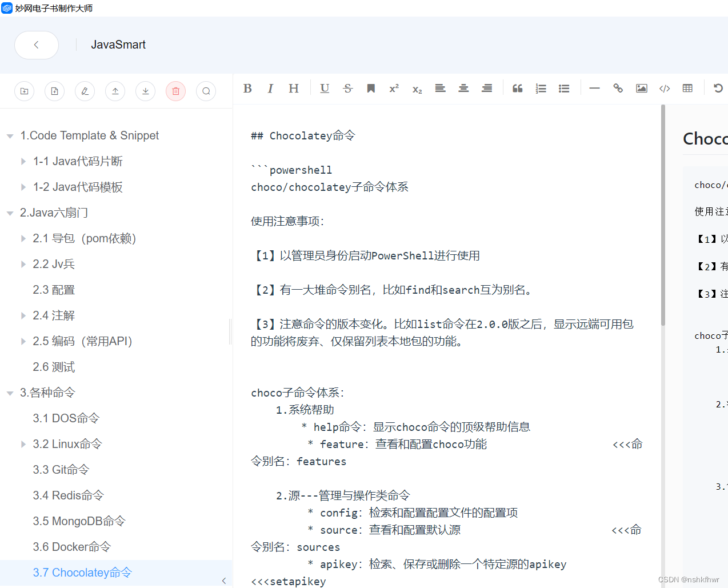Click the bookmark mark icon
728x588 pixels.
[371, 88]
